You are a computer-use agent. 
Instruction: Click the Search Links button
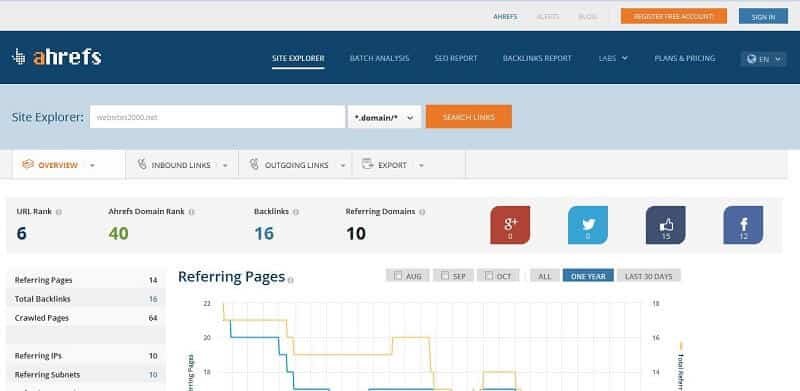pos(469,117)
